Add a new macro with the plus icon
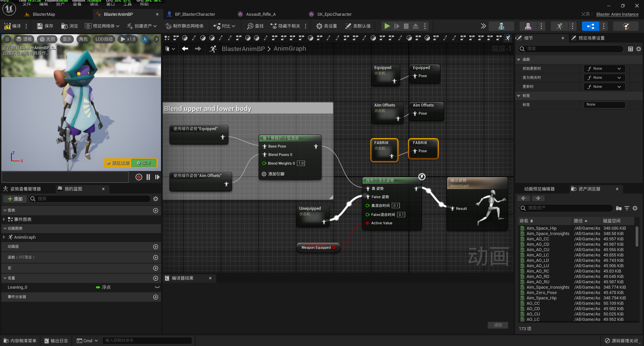This screenshot has height=346, width=644. point(156,268)
